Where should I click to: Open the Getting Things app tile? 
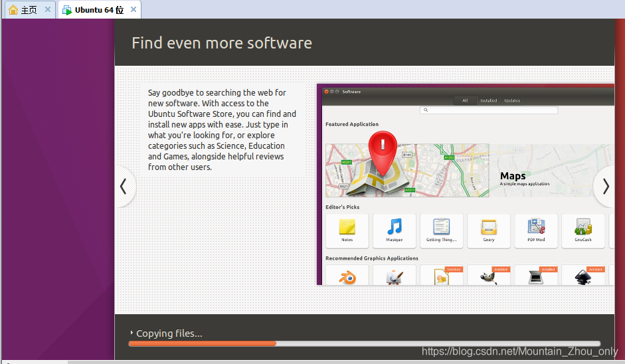tap(441, 231)
